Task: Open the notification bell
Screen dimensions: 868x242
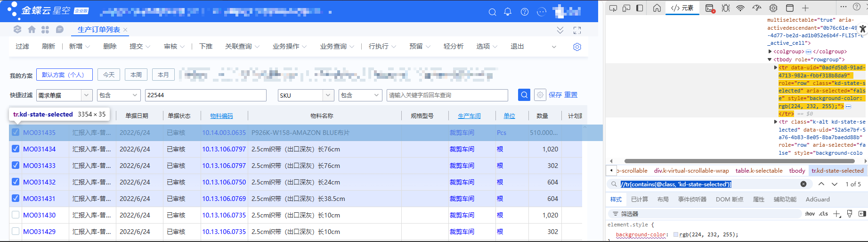Action: pos(508,12)
